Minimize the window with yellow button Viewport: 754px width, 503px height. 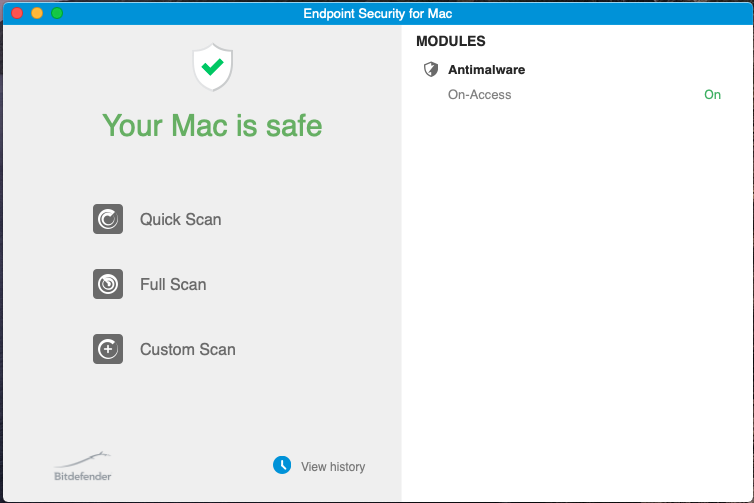[x=37, y=13]
